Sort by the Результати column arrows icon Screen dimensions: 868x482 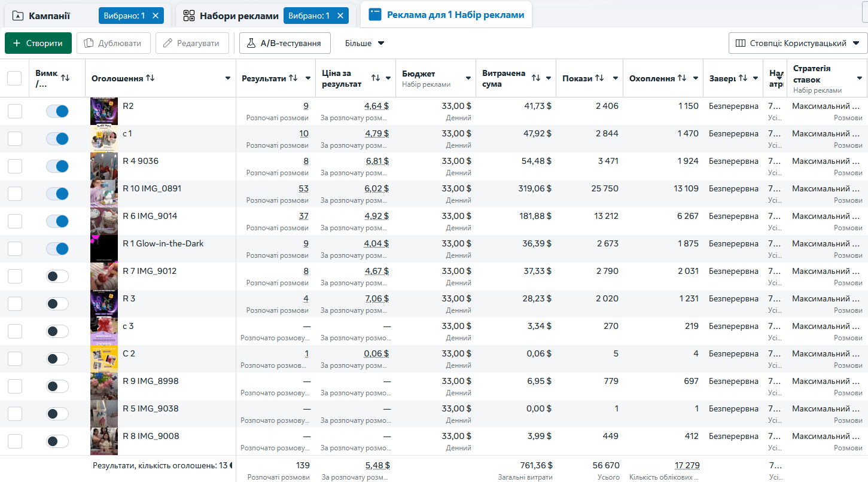click(x=293, y=78)
